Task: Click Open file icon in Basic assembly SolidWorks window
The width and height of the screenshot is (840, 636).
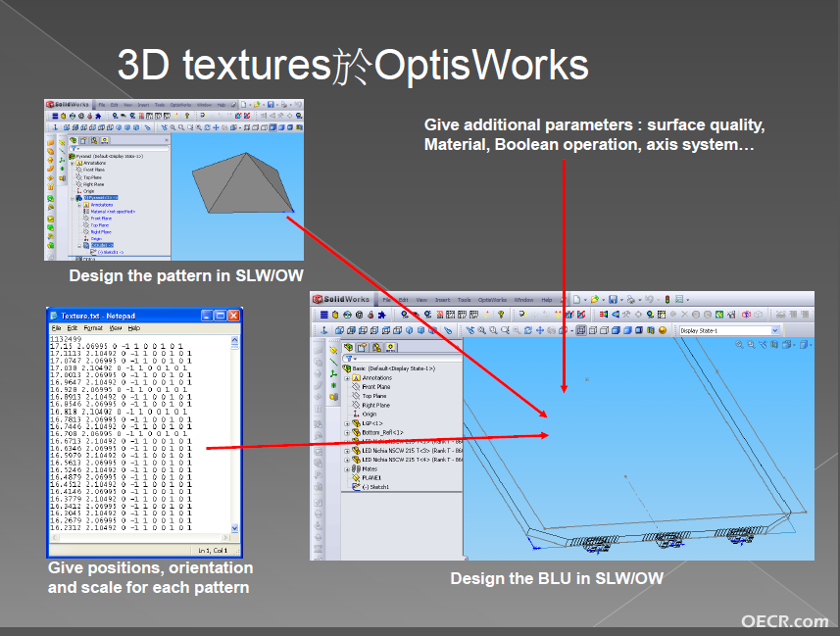Action: coord(595,300)
